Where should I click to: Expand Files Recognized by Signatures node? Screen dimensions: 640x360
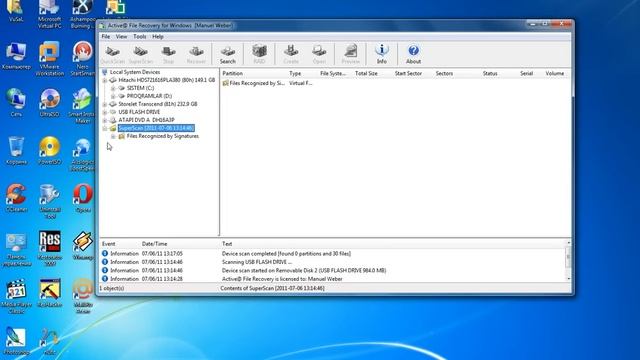click(x=113, y=136)
